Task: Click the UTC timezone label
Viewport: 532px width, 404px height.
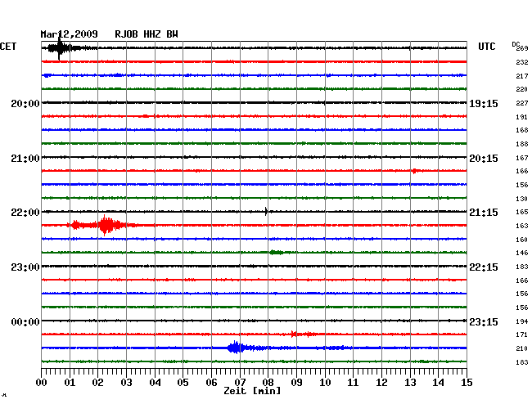Action: click(x=487, y=47)
